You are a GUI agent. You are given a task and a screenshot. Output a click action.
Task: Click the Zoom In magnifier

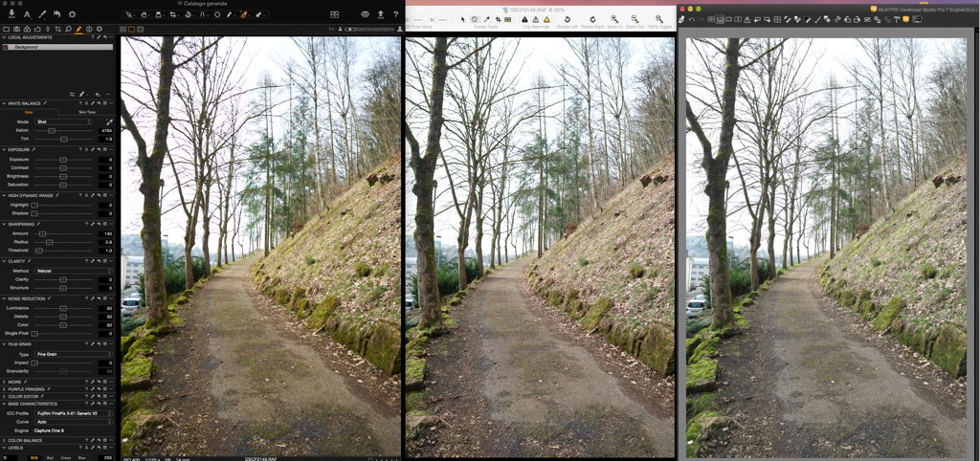tap(613, 19)
